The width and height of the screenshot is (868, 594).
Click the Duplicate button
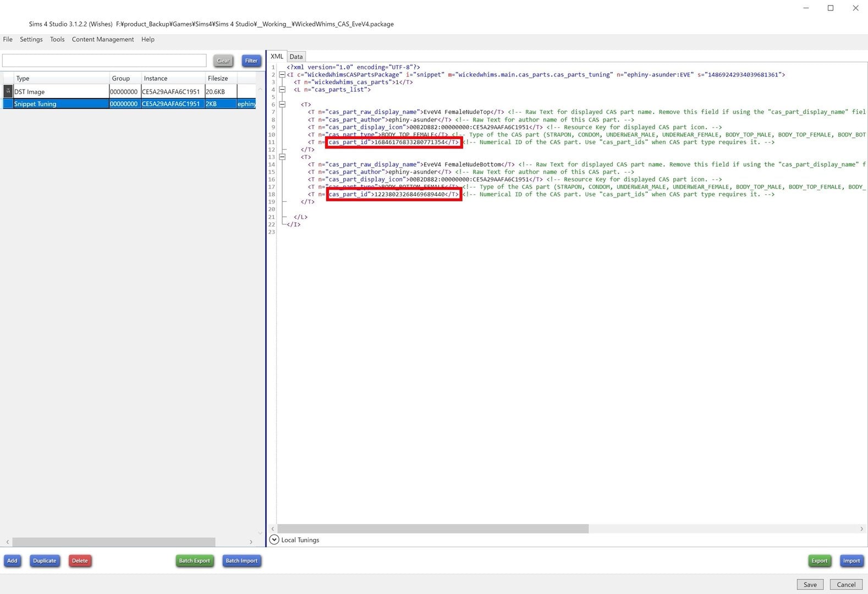pyautogui.click(x=45, y=561)
